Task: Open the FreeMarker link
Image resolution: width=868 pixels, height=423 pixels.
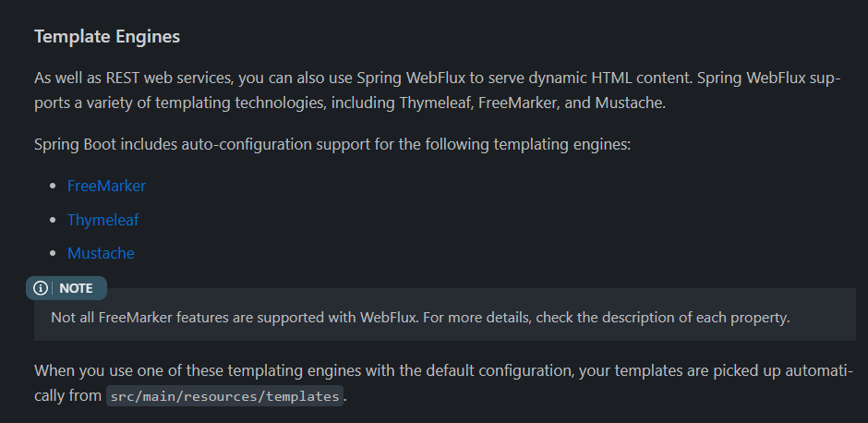Action: [x=106, y=186]
